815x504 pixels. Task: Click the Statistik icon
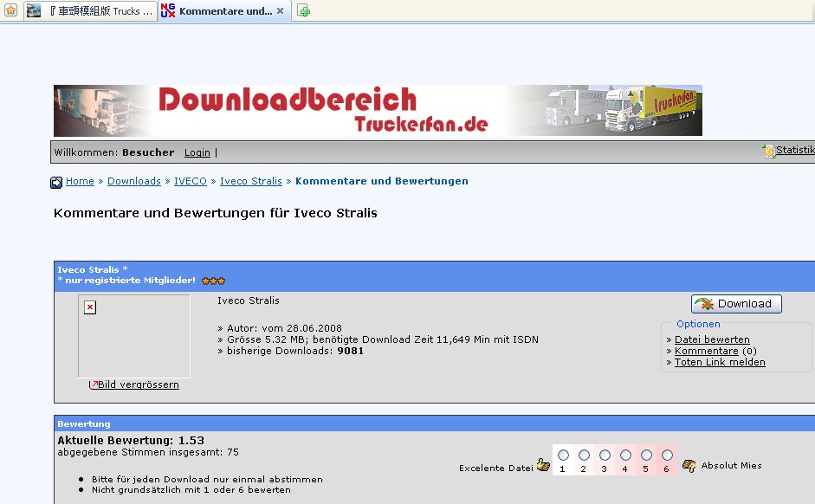click(768, 151)
